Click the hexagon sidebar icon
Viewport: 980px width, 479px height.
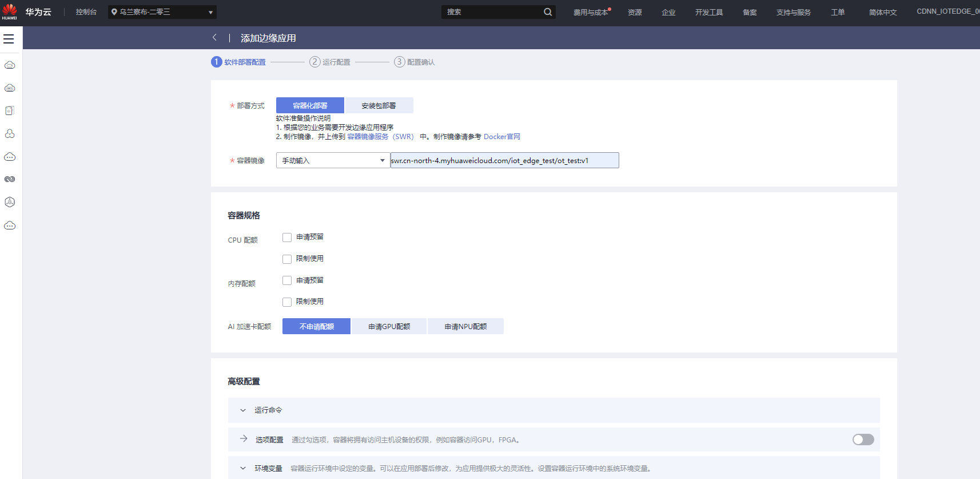10,202
